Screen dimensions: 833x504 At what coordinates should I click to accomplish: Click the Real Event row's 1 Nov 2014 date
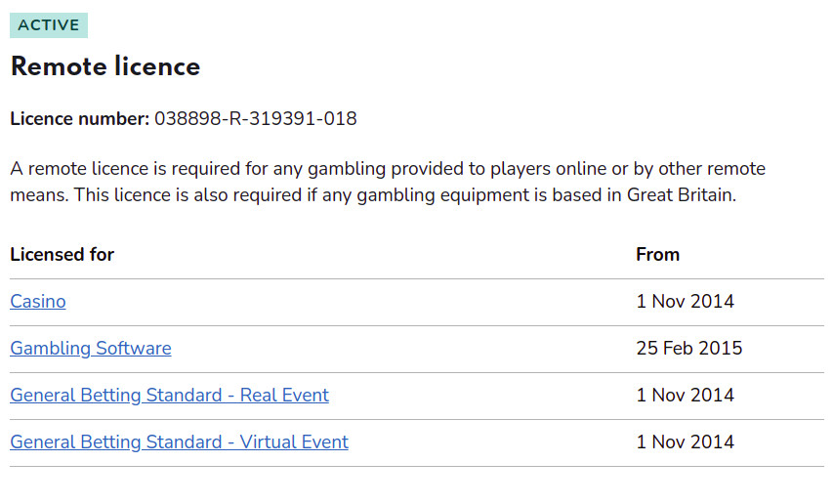[x=686, y=395]
